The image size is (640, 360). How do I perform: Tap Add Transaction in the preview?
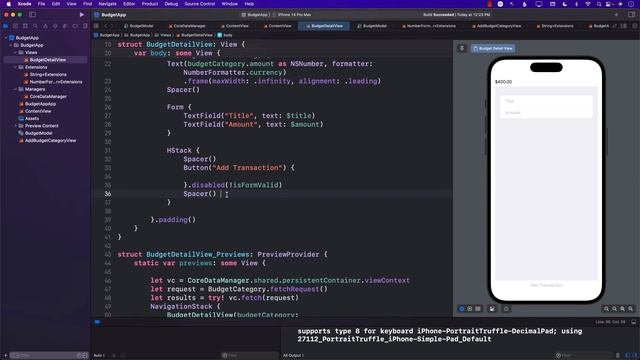point(546,285)
